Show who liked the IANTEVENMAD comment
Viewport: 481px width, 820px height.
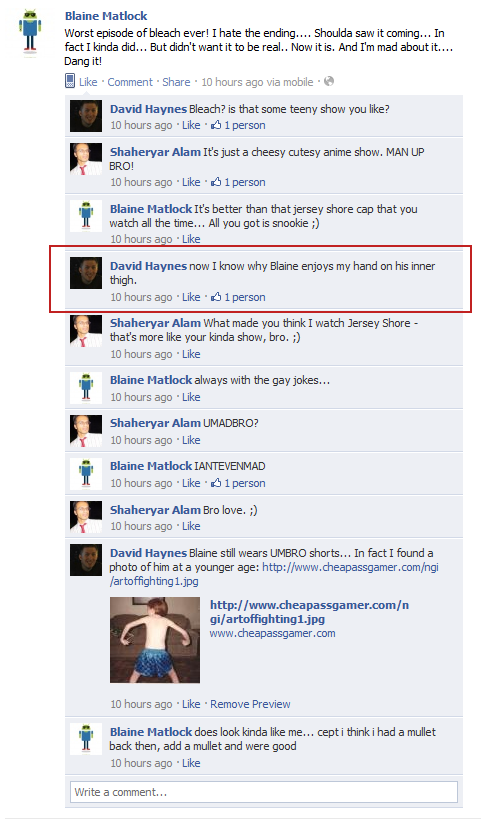click(245, 483)
